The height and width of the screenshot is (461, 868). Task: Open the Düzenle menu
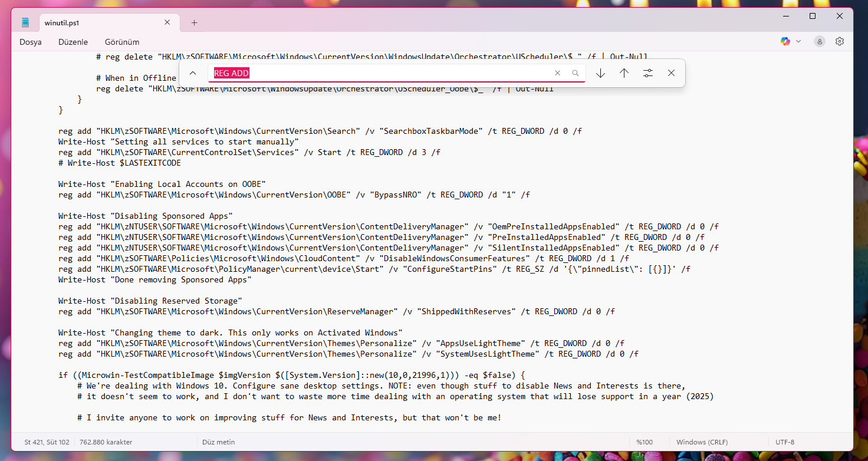coord(73,42)
